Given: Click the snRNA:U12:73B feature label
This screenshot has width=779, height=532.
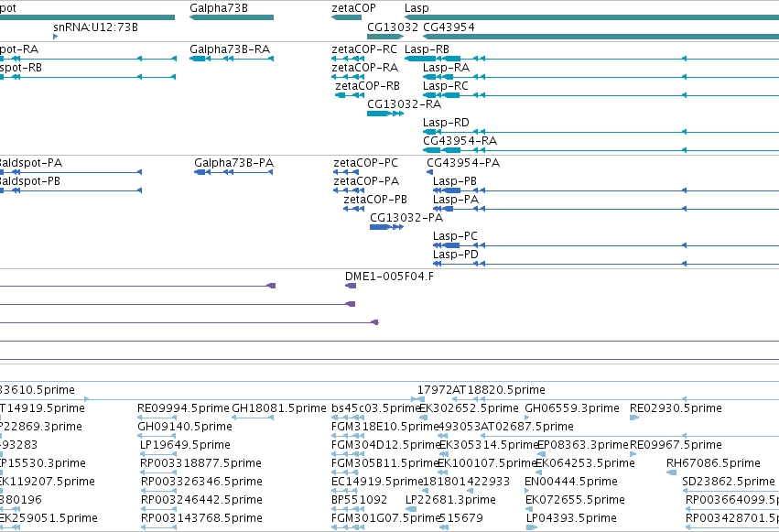Looking at the screenshot, I should [x=95, y=27].
